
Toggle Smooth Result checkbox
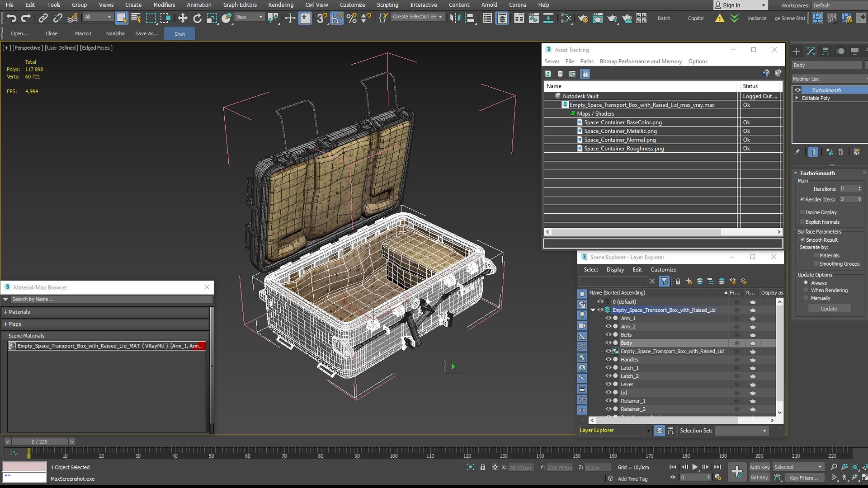pyautogui.click(x=802, y=240)
